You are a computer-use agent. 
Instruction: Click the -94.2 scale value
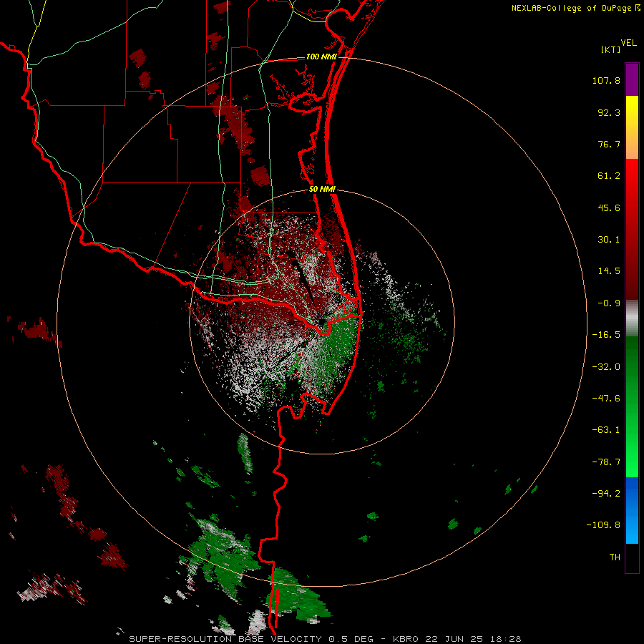pyautogui.click(x=606, y=493)
